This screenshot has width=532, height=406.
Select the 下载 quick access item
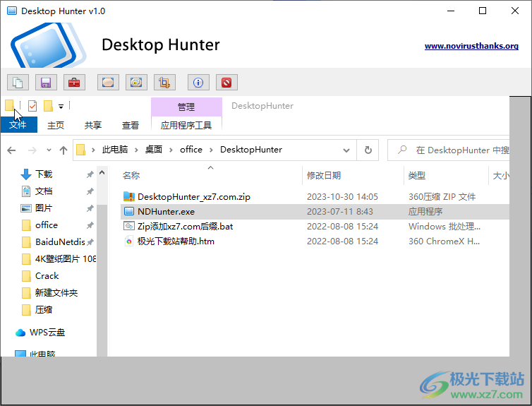click(x=44, y=174)
